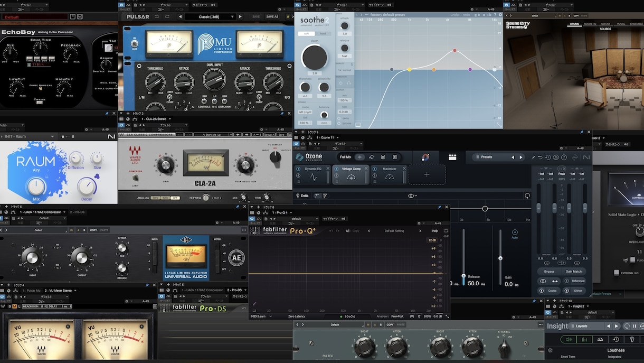Select the Dynamic EQ module in Ozone

tap(313, 175)
